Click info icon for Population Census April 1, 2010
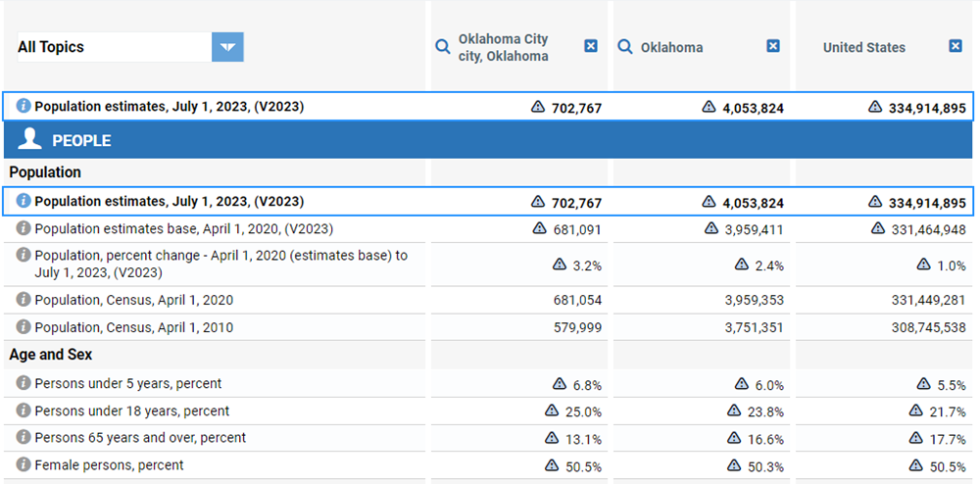This screenshot has width=980, height=484. 24,327
